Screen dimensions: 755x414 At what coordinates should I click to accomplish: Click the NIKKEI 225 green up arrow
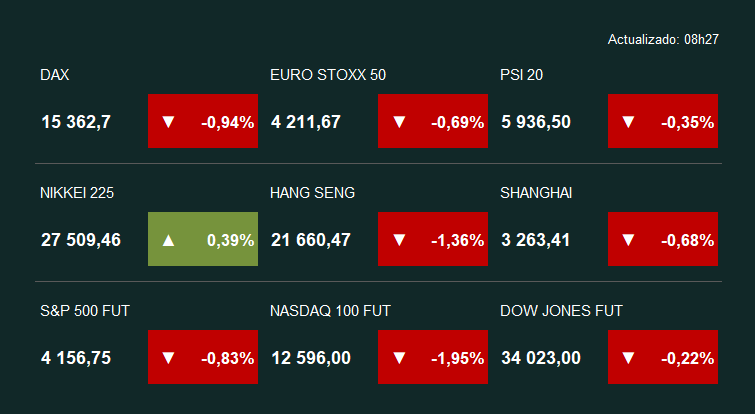[x=168, y=240]
